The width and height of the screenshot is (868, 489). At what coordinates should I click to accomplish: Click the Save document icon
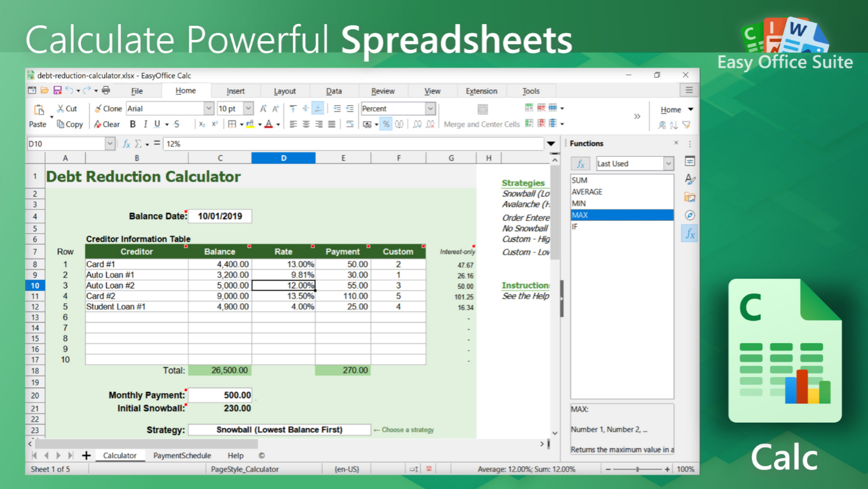click(x=57, y=90)
